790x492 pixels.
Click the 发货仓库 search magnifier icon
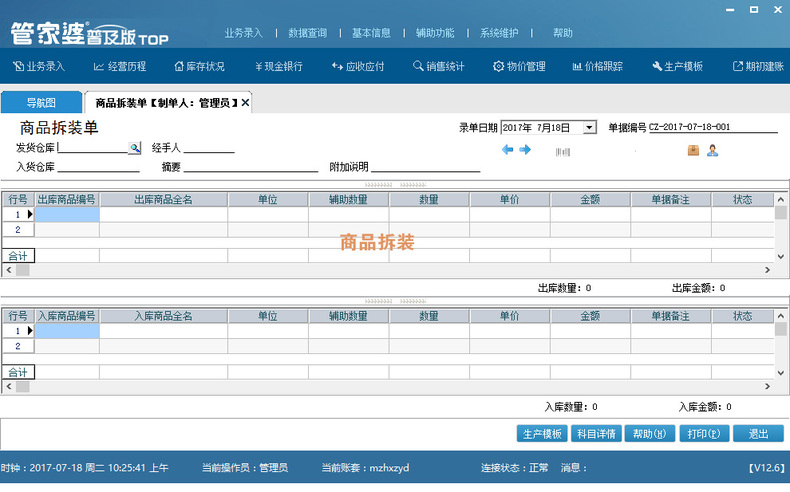tap(135, 148)
